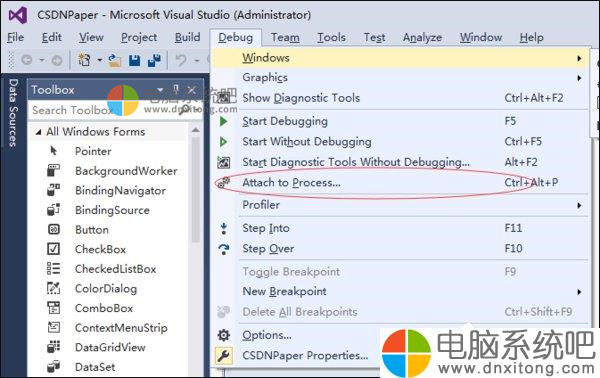600x378 pixels.
Task: Click the Options gear icon in Debug menu
Action: (x=224, y=336)
